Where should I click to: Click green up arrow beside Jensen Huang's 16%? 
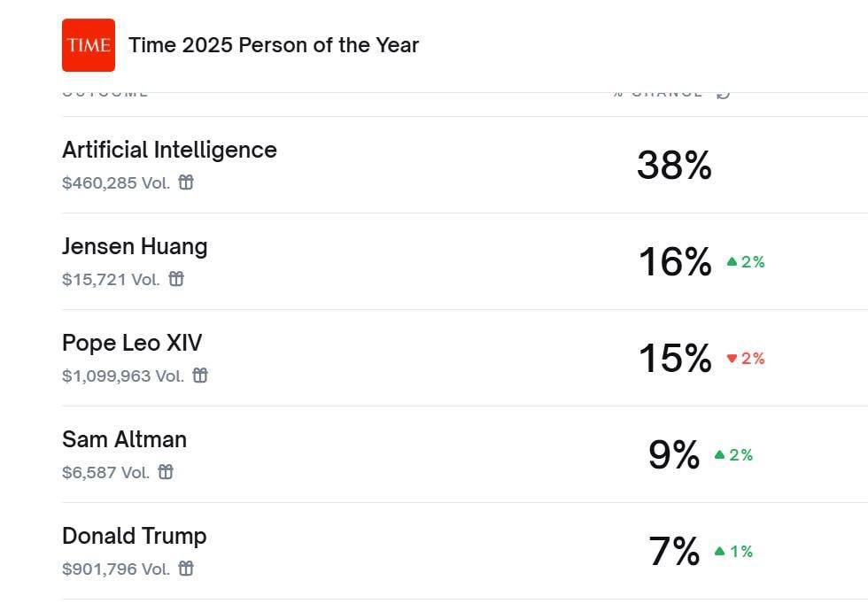732,262
